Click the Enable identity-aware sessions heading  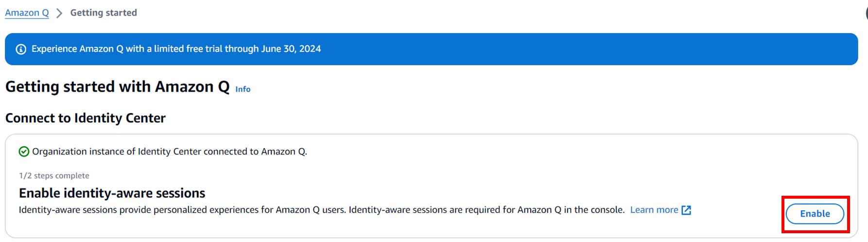click(112, 193)
